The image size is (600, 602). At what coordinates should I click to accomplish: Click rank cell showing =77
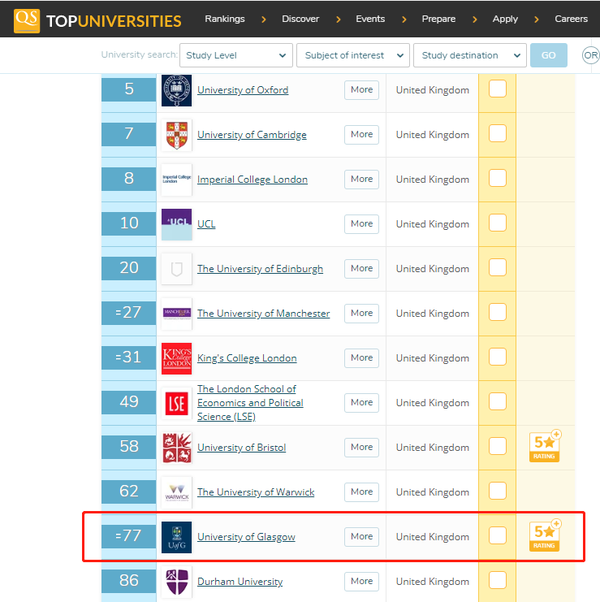(x=129, y=536)
